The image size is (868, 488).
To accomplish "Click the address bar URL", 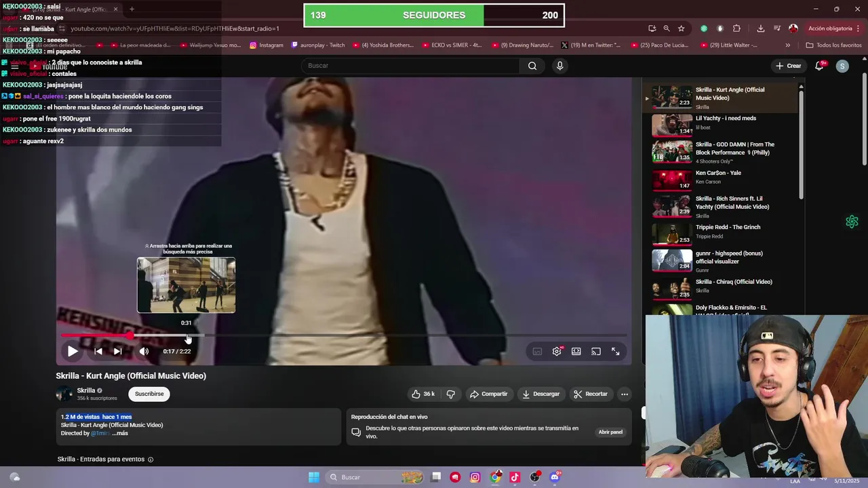I will pyautogui.click(x=174, y=28).
